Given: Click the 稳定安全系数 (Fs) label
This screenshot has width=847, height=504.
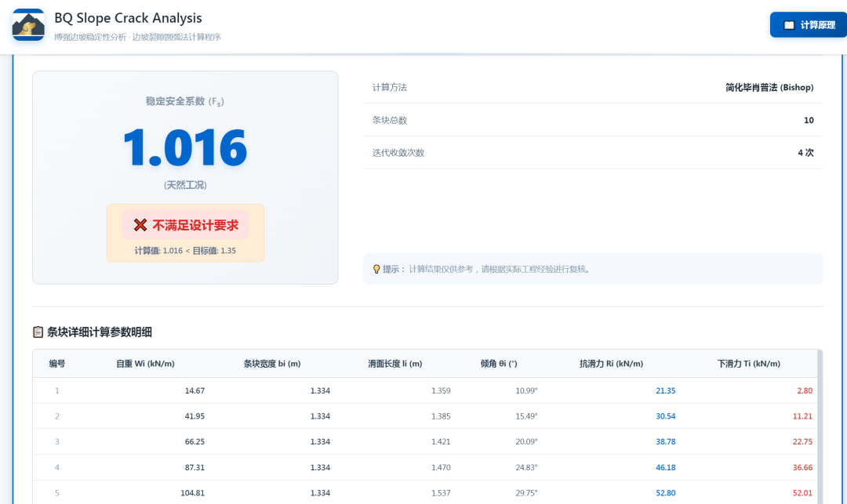Looking at the screenshot, I should click(x=185, y=101).
